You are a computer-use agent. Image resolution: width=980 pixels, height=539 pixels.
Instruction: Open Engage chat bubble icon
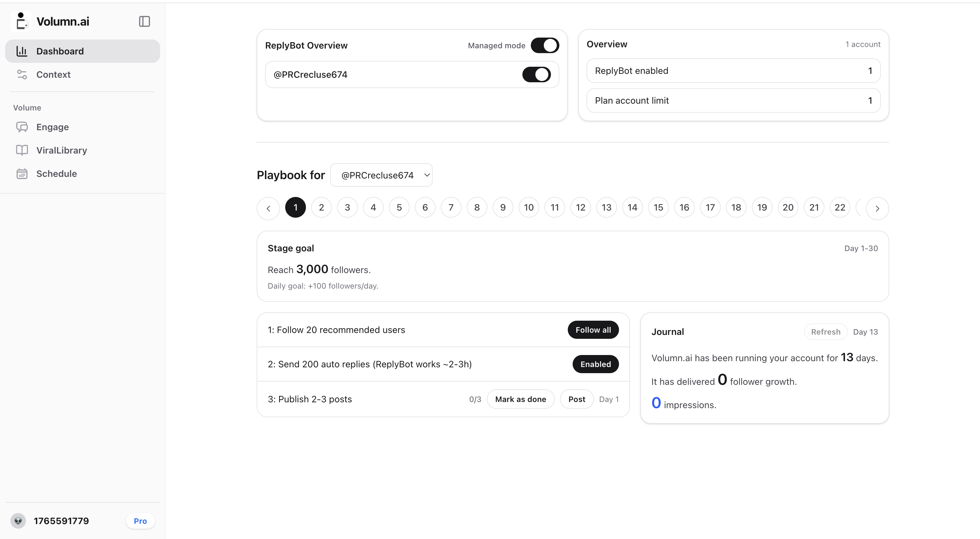22,127
